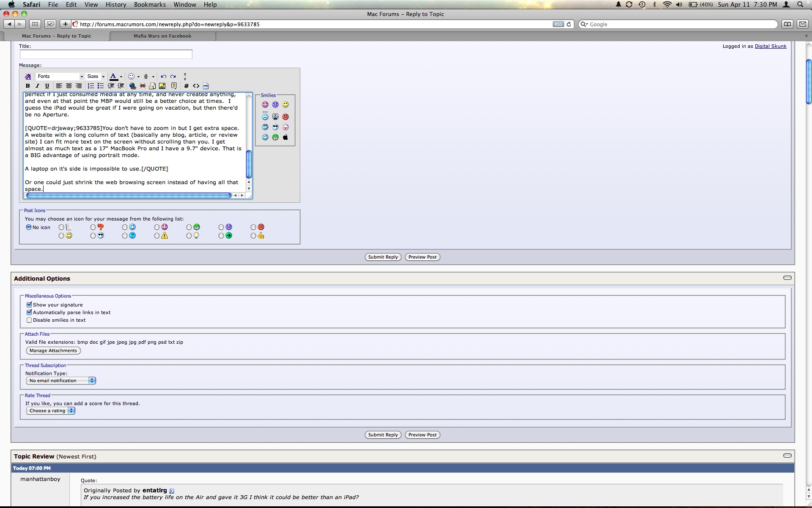The width and height of the screenshot is (812, 508).
Task: Collapse the Additional Options section
Action: pos(787,278)
